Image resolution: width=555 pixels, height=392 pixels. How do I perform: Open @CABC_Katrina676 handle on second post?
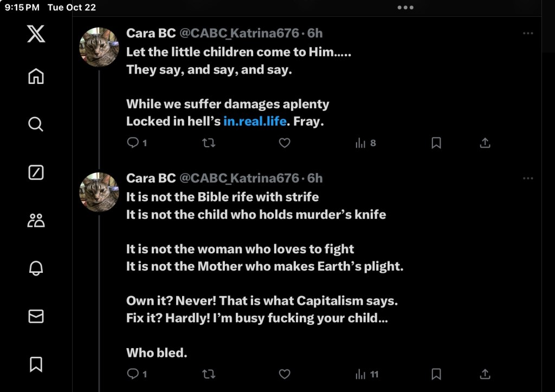tap(239, 178)
